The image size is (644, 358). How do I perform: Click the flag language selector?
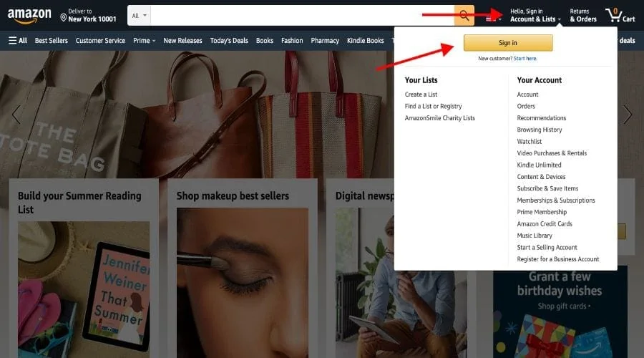pyautogui.click(x=492, y=19)
